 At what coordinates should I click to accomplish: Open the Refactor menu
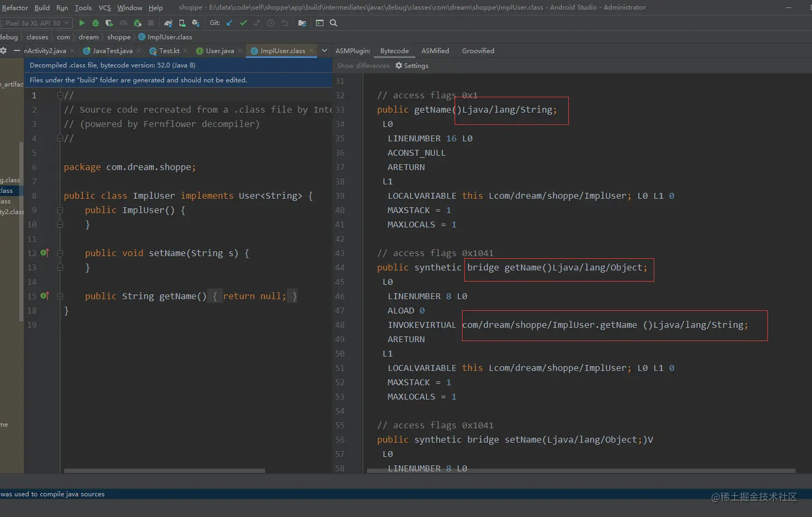click(x=15, y=8)
